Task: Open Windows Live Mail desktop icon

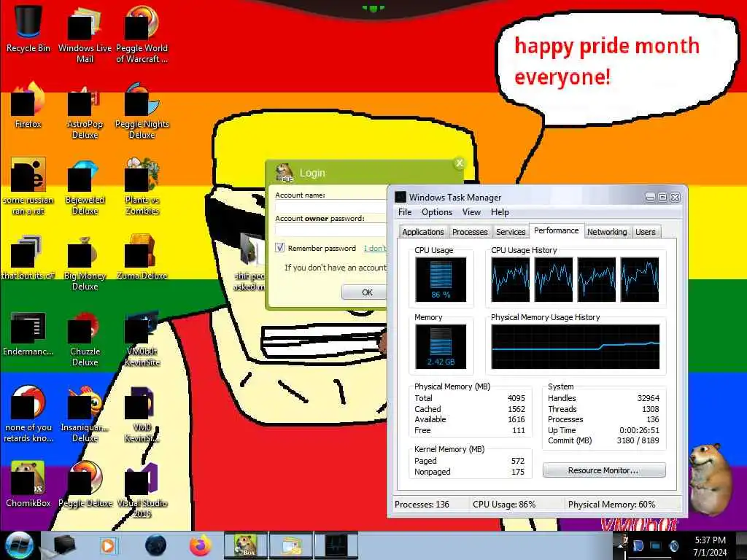Action: point(85,34)
